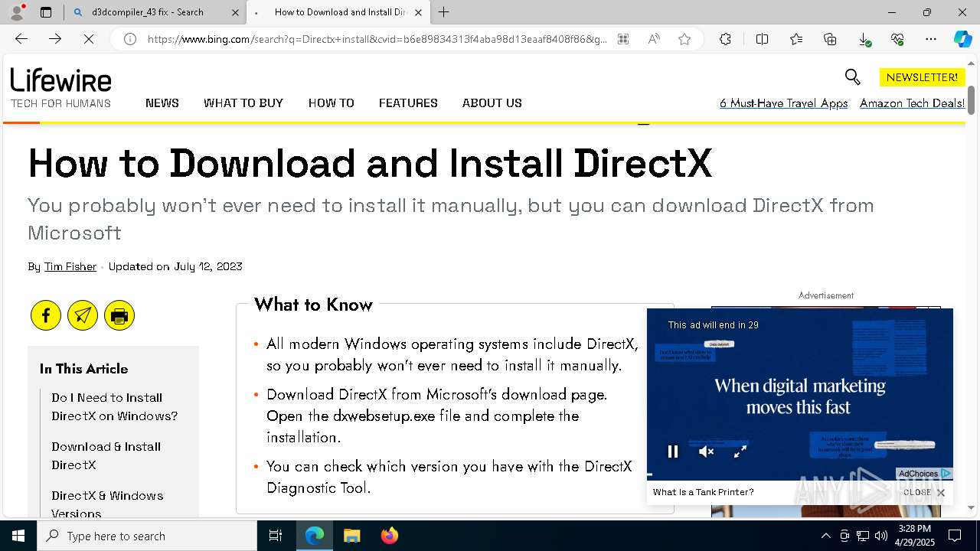This screenshot has width=980, height=551.
Task: Toggle split screen view
Action: click(x=762, y=39)
